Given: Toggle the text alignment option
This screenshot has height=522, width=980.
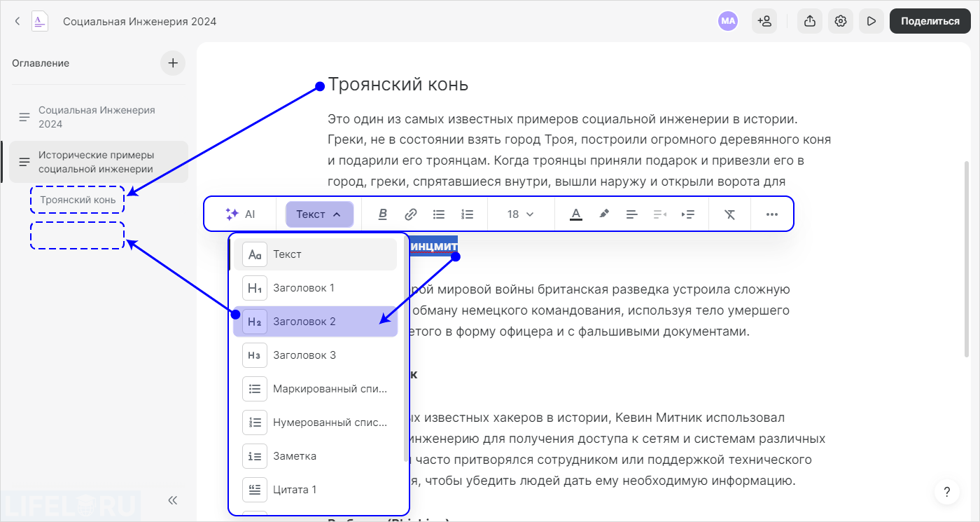Looking at the screenshot, I should [x=631, y=214].
